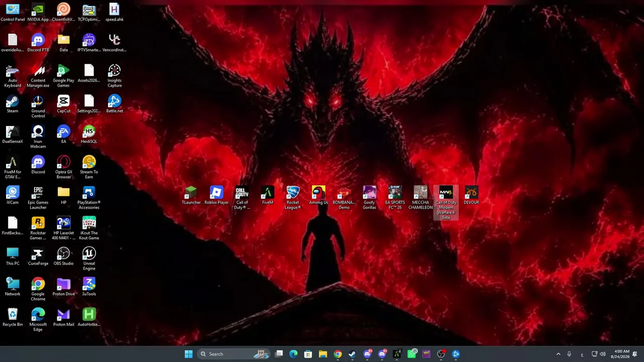Select the iVCam desktop icon
This screenshot has height=362, width=644.
point(13,196)
